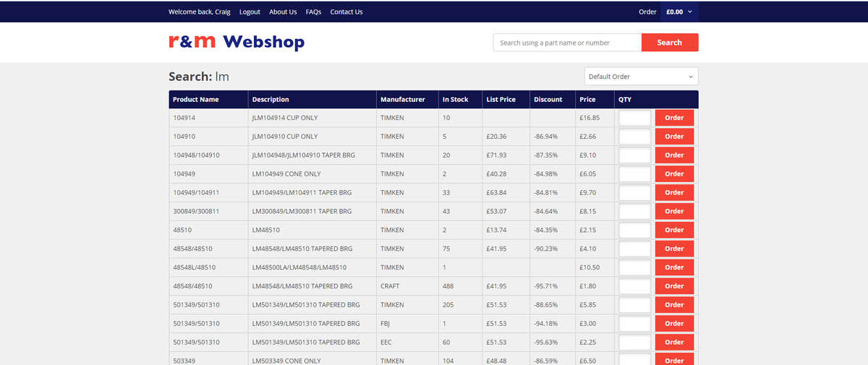Image resolution: width=868 pixels, height=365 pixels.
Task: Select product name 48548L/48510
Action: pyautogui.click(x=195, y=267)
